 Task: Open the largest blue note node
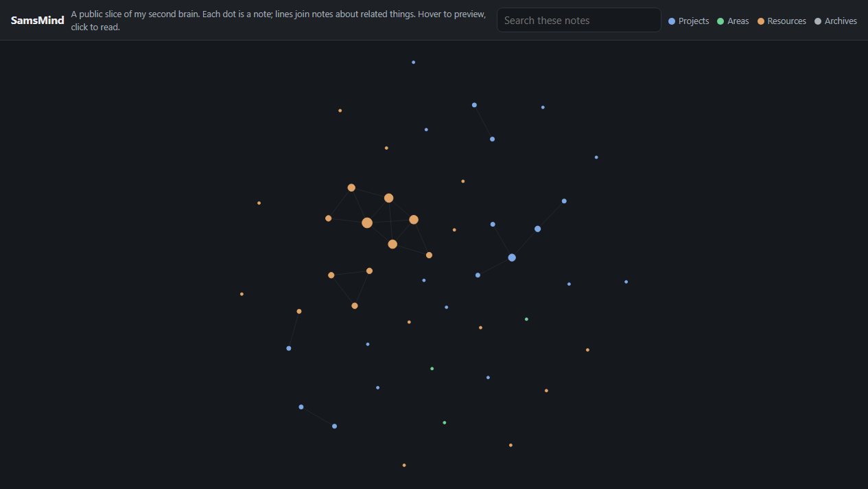(x=512, y=258)
